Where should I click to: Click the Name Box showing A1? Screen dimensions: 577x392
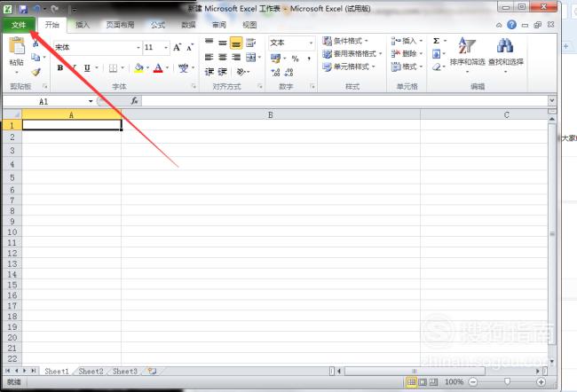(43, 101)
